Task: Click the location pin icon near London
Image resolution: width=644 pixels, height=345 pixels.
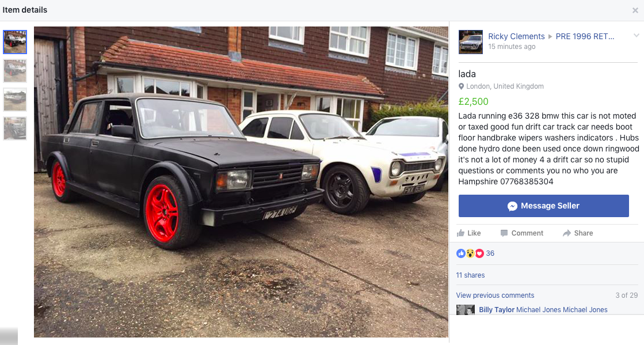Action: 461,86
